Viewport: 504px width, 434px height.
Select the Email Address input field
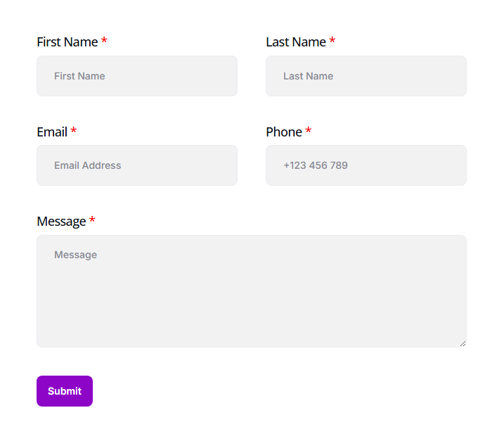pyautogui.click(x=137, y=165)
